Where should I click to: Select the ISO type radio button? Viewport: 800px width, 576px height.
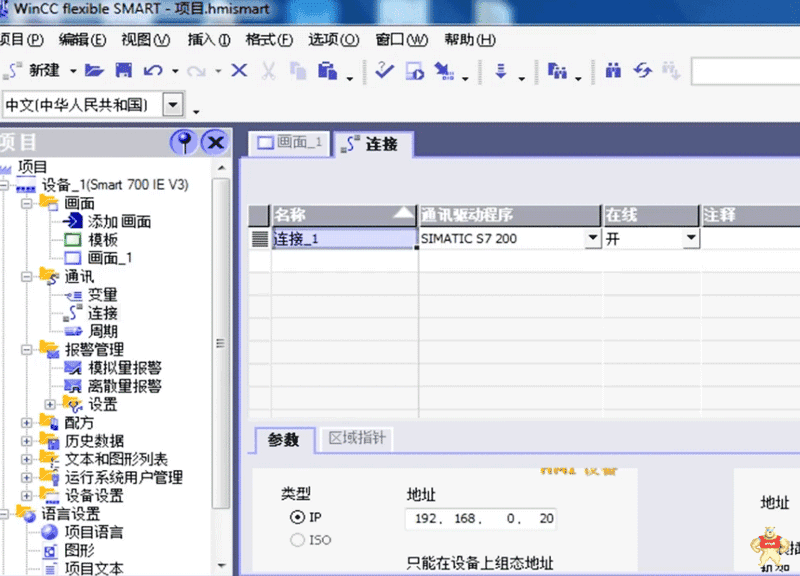[x=297, y=540]
